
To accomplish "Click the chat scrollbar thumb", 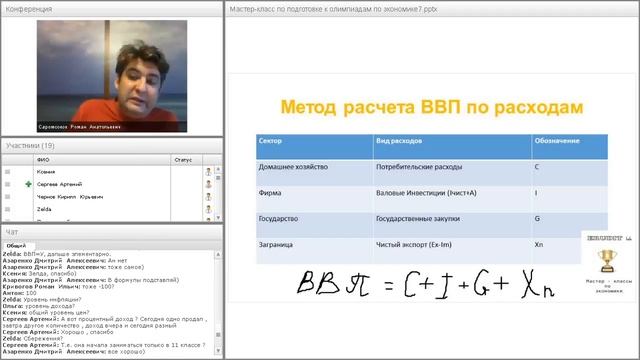I will pos(218,335).
